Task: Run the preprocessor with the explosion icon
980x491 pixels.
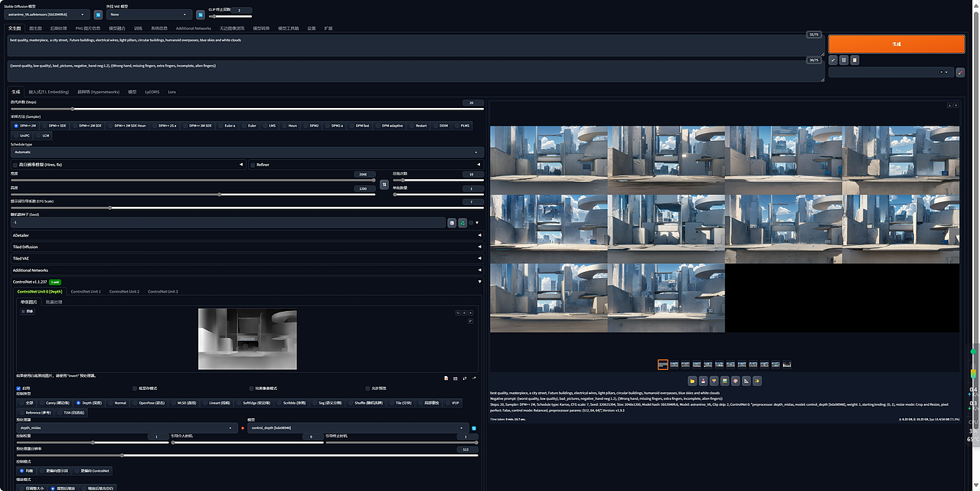Action: click(x=242, y=428)
